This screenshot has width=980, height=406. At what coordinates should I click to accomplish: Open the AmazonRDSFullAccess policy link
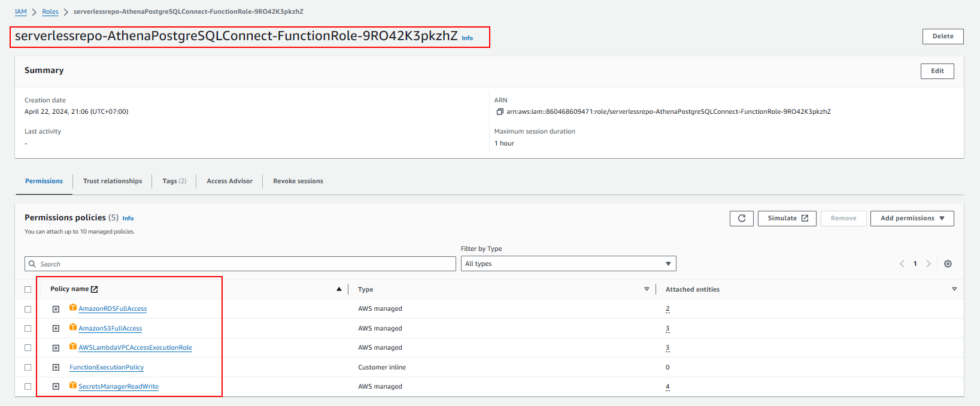click(x=113, y=309)
